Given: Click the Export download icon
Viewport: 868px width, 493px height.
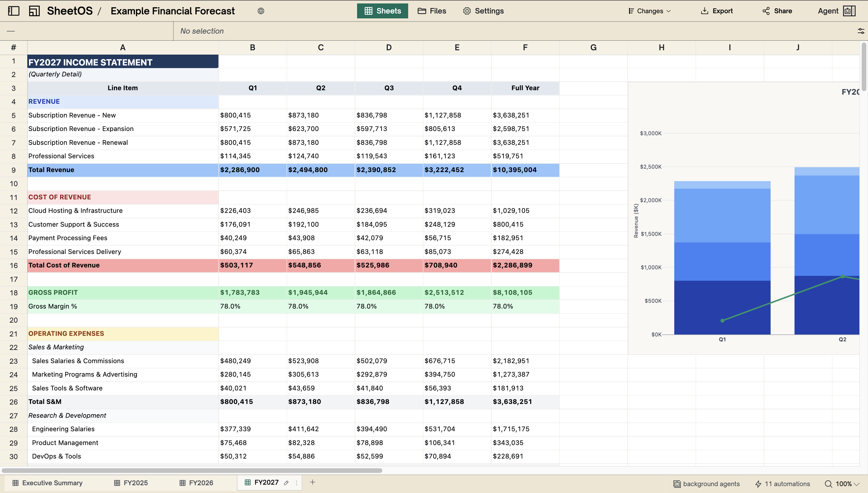Looking at the screenshot, I should coord(705,11).
